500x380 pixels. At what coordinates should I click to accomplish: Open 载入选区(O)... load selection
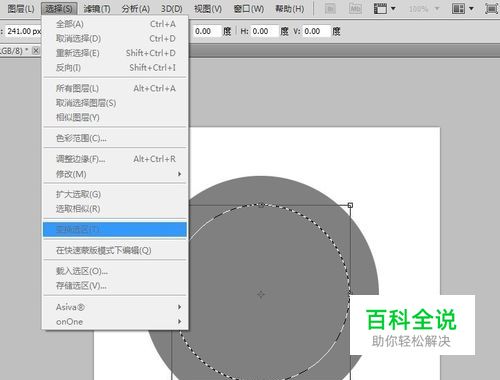coord(115,271)
